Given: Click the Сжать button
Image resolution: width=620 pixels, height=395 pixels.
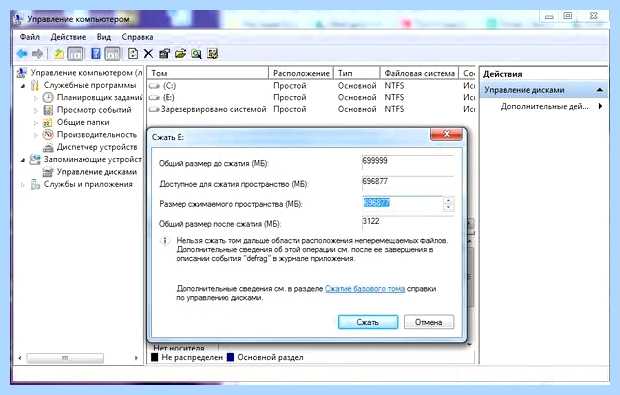Looking at the screenshot, I should [368, 322].
